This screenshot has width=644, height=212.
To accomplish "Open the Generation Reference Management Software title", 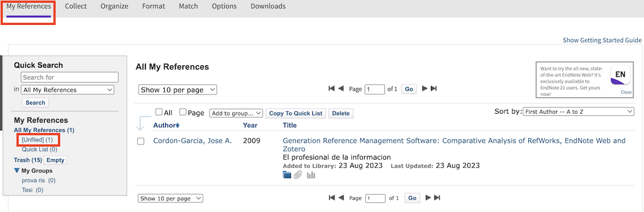I will pyautogui.click(x=454, y=144).
